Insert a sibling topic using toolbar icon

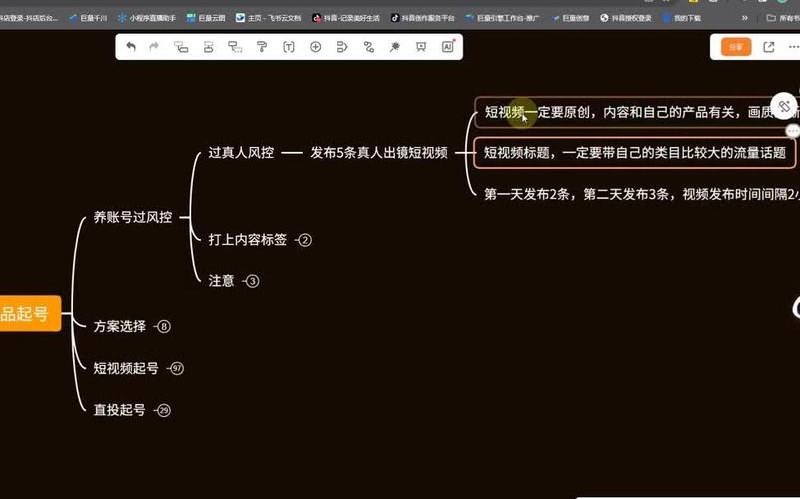pyautogui.click(x=208, y=47)
